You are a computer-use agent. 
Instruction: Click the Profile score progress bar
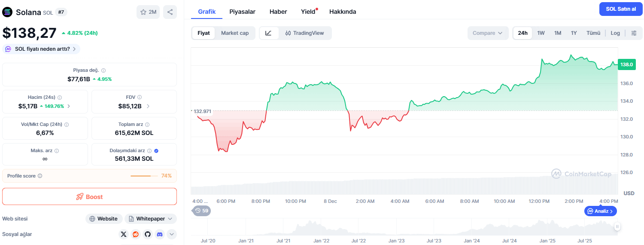pos(144,176)
